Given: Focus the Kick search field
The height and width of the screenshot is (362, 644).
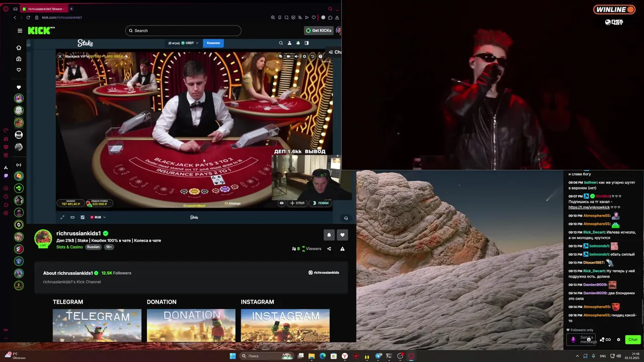Looking at the screenshot, I should click(x=183, y=31).
